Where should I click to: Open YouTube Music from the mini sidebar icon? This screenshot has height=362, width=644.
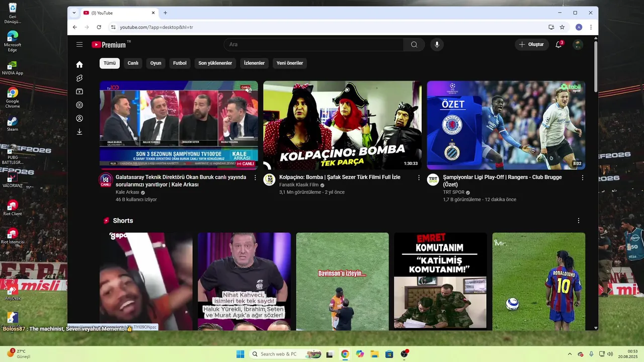[79, 105]
